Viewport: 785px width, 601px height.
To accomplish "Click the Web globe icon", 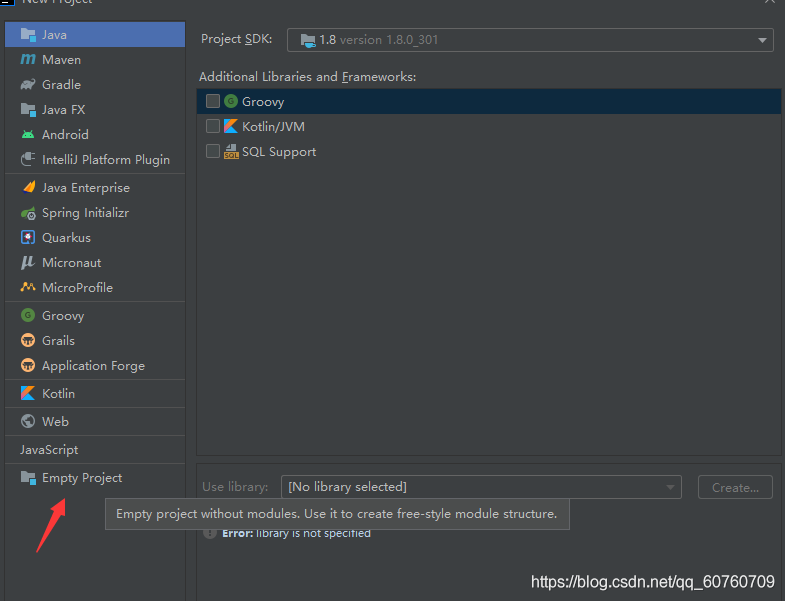I will click(28, 421).
